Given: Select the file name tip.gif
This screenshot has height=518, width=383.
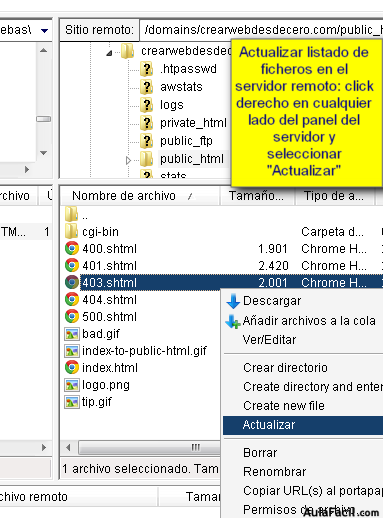Looking at the screenshot, I should coord(97,402).
